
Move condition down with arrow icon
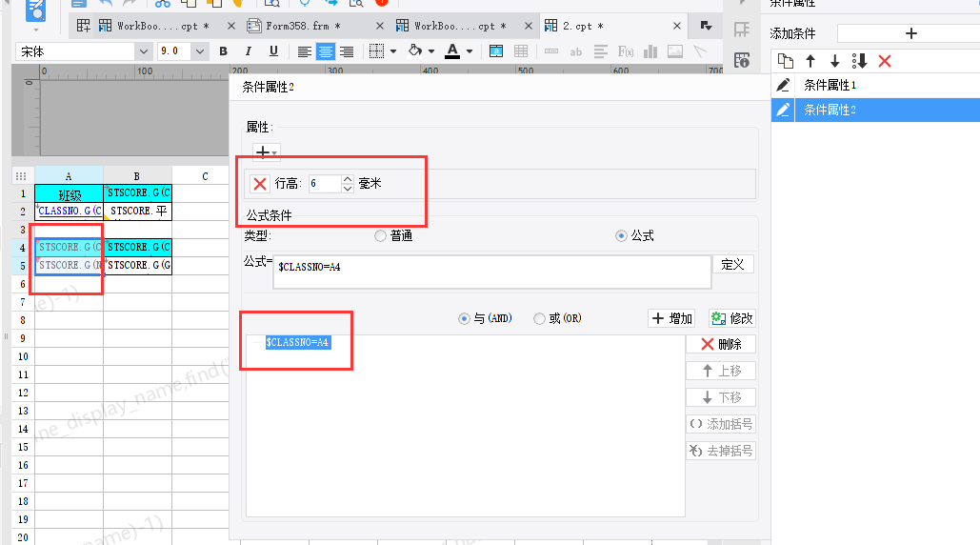click(834, 61)
